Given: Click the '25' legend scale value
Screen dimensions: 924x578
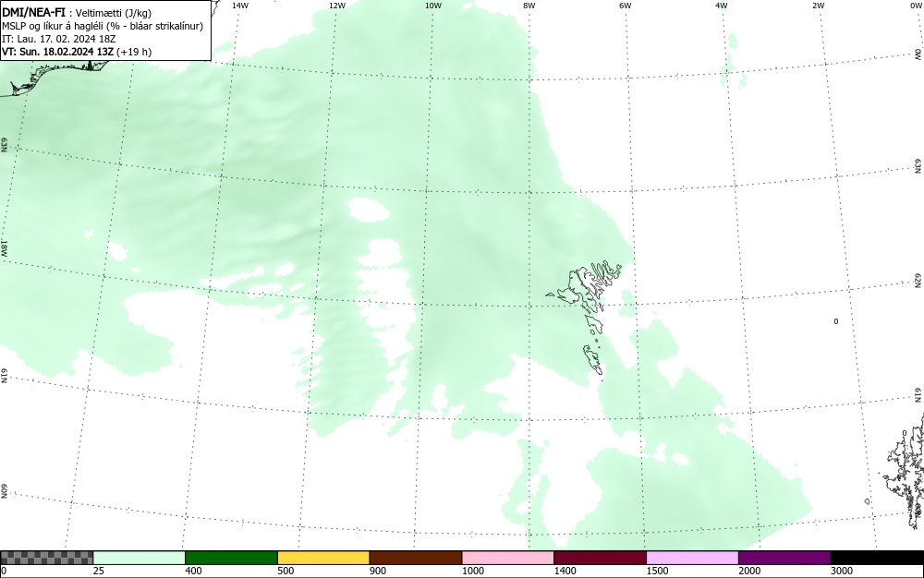Looking at the screenshot, I should (99, 571).
